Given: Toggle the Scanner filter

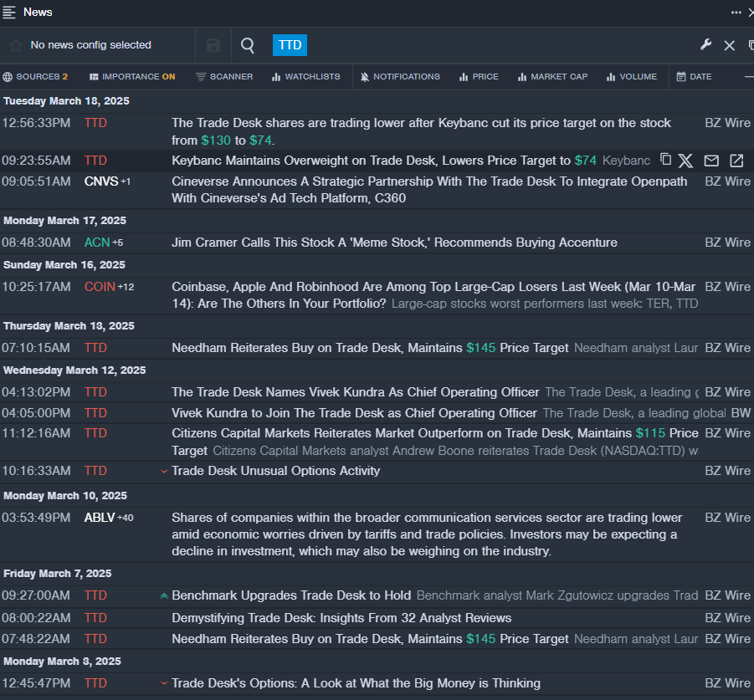Looking at the screenshot, I should [224, 77].
